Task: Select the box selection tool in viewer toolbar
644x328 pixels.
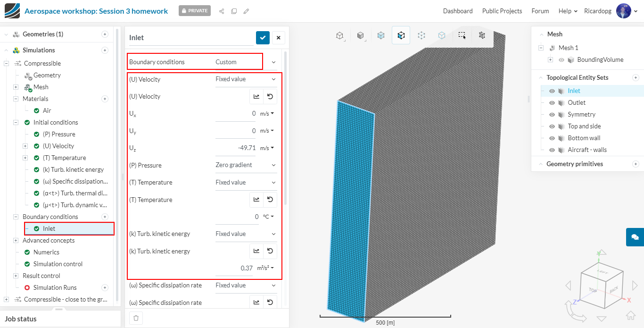Action: pos(462,35)
